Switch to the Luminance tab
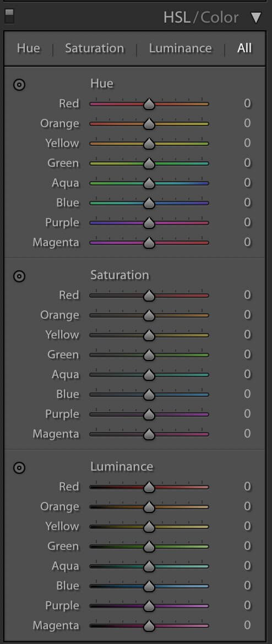The height and width of the screenshot is (644, 272). pos(180,48)
